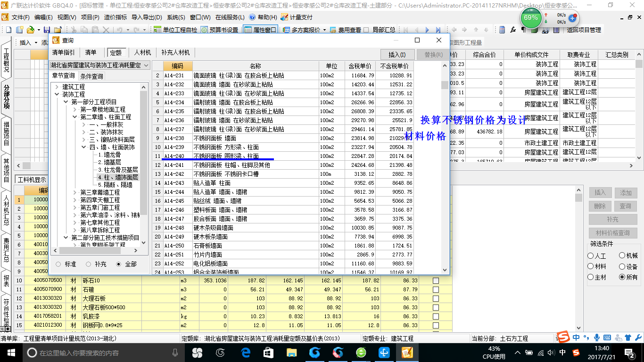This screenshot has height=362, width=644.
Task: Click the fx formula icon in toolbar
Action: click(x=513, y=30)
